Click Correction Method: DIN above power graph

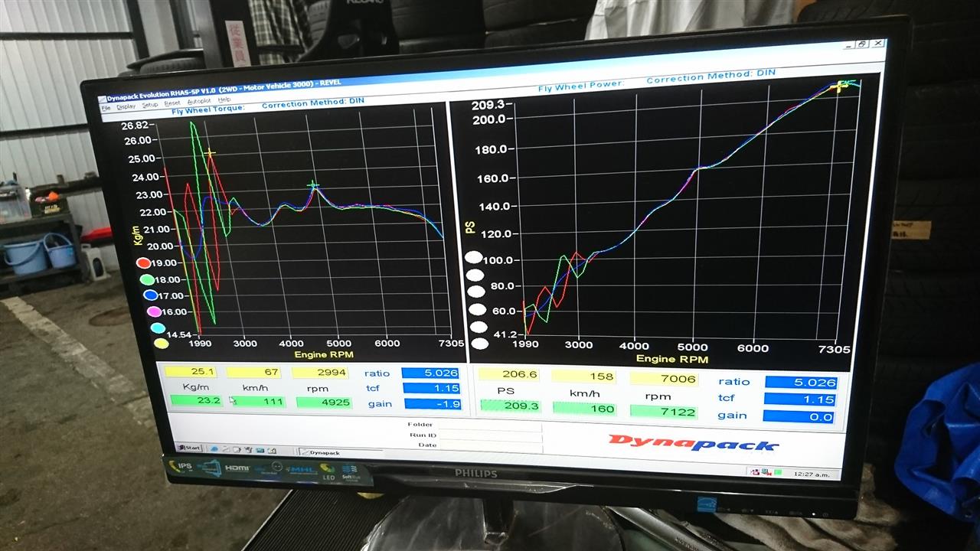tap(710, 77)
